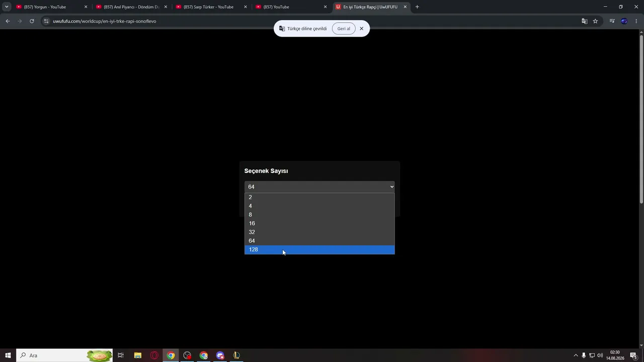View site information icon in address bar
This screenshot has height=362, width=644.
[x=46, y=21]
